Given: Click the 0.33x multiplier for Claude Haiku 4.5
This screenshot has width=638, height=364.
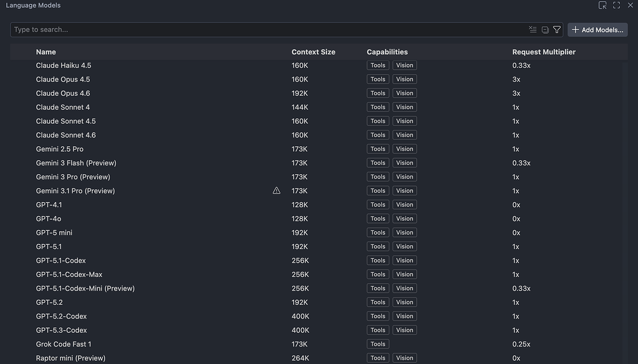Looking at the screenshot, I should pos(521,65).
